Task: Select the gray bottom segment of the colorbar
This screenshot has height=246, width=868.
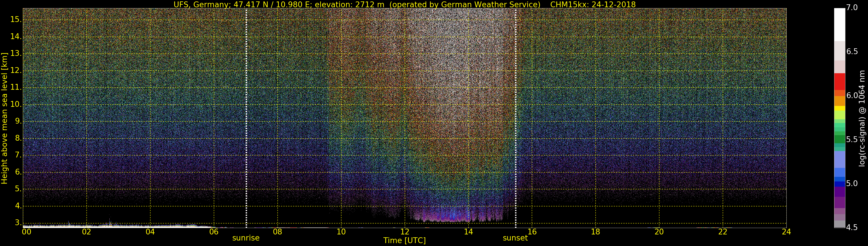Action: pyautogui.click(x=839, y=224)
